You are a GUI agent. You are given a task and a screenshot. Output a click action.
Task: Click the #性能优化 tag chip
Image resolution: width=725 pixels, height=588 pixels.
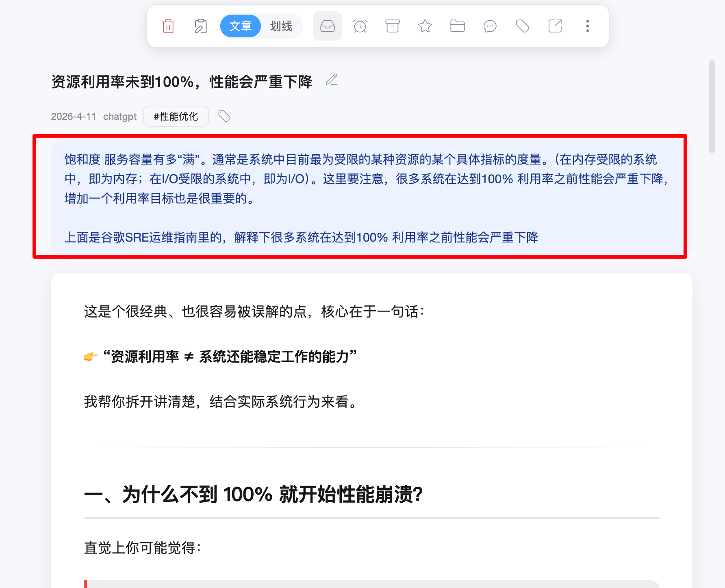click(x=176, y=117)
